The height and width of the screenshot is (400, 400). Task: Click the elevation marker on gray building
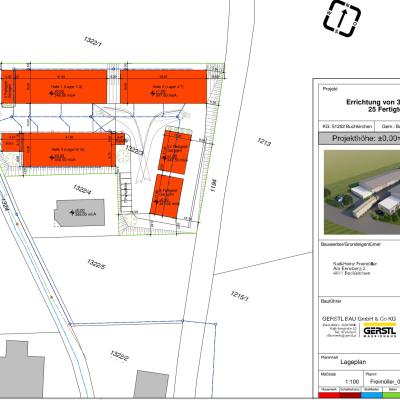pos(72,212)
